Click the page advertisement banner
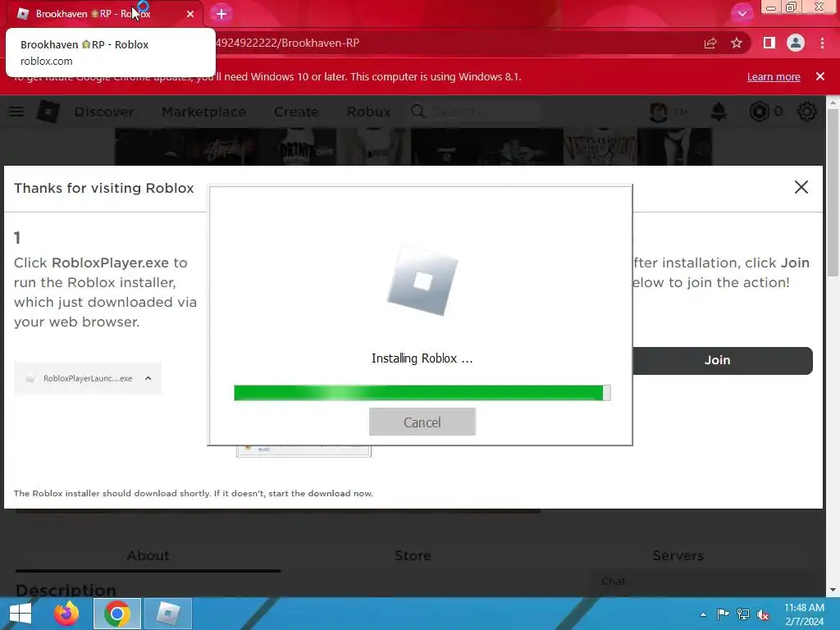 (413, 146)
